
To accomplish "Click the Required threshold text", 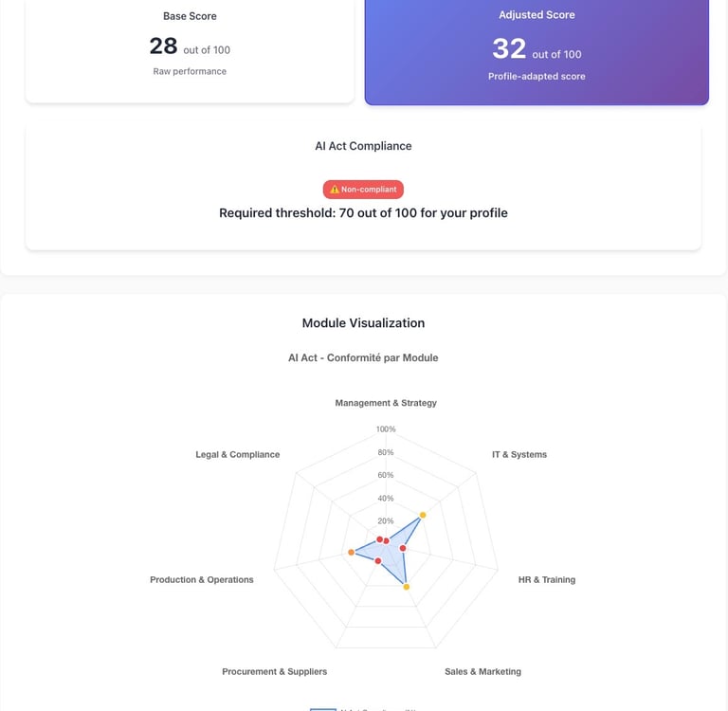I will (363, 213).
